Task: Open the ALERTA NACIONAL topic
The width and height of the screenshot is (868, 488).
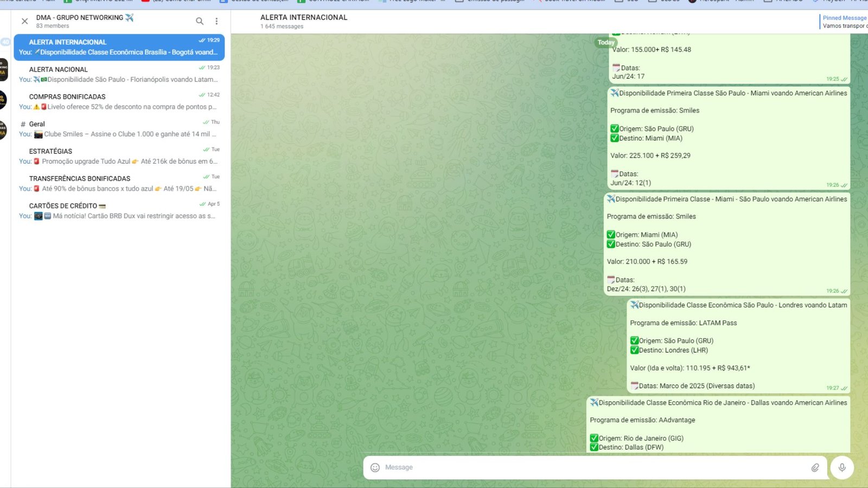Action: click(x=119, y=74)
